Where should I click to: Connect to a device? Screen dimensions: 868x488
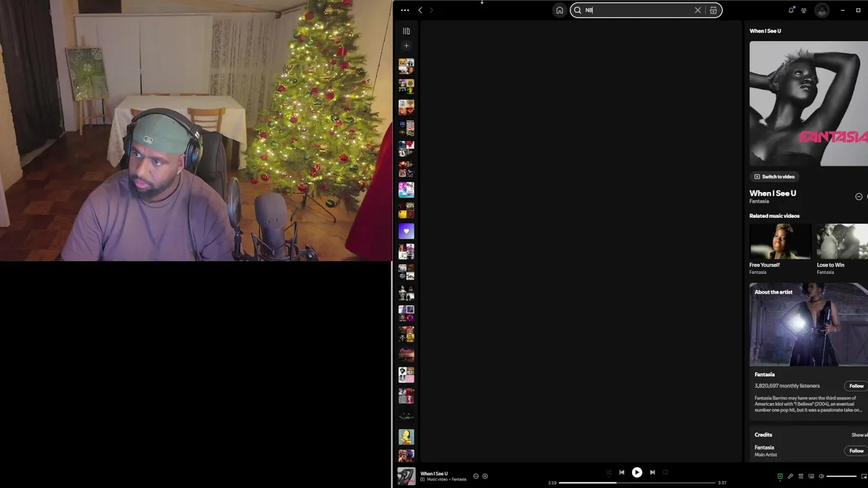tap(811, 476)
